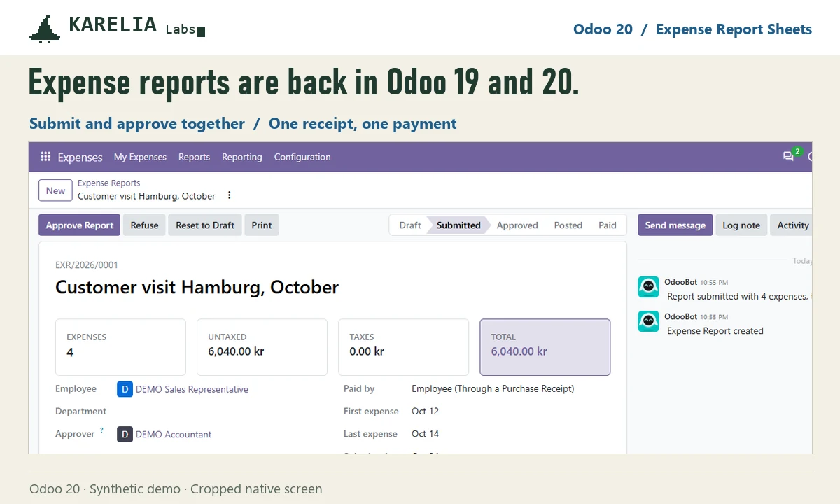This screenshot has width=840, height=504.
Task: Open the Configuration menu
Action: [x=302, y=157]
